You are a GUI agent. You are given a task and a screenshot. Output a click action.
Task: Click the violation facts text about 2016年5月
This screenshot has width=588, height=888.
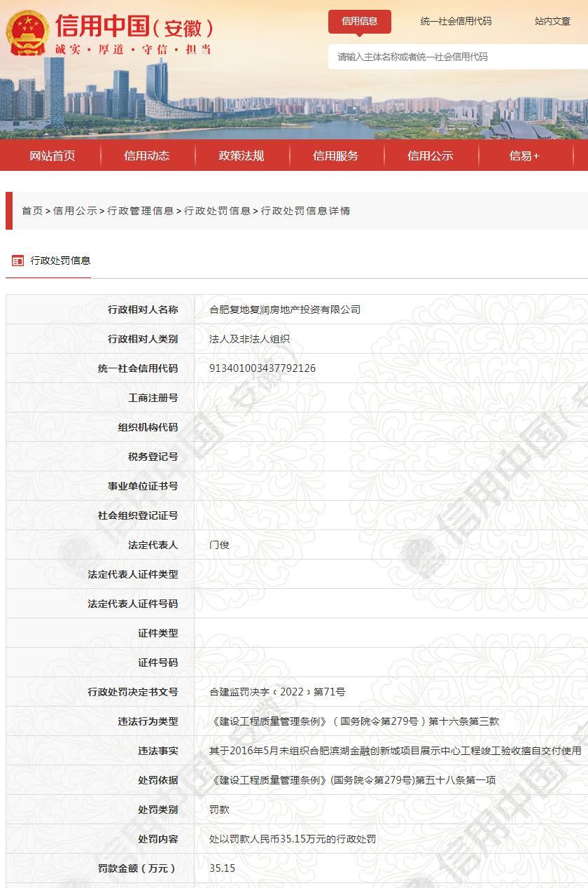(395, 751)
